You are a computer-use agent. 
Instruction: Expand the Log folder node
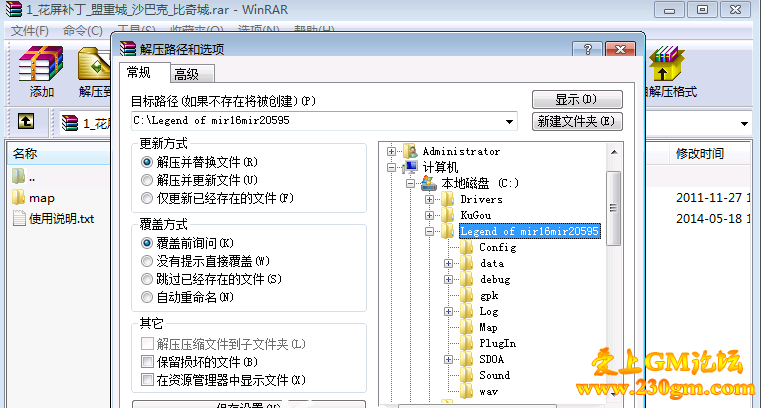[448, 311]
